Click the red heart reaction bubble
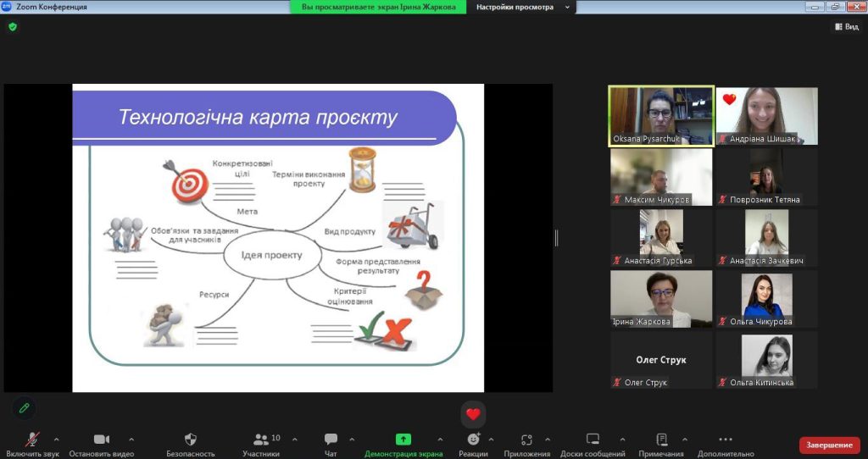868x459 pixels. (x=473, y=414)
